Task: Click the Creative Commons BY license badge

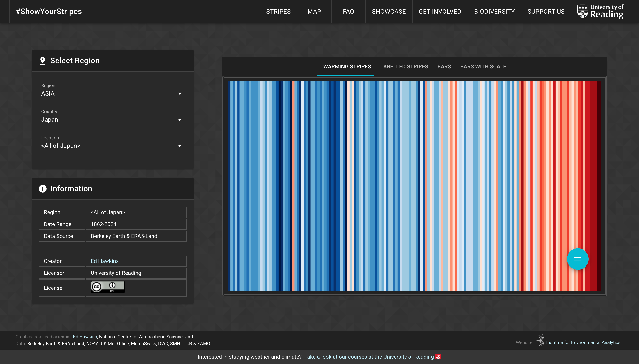Action: click(108, 287)
